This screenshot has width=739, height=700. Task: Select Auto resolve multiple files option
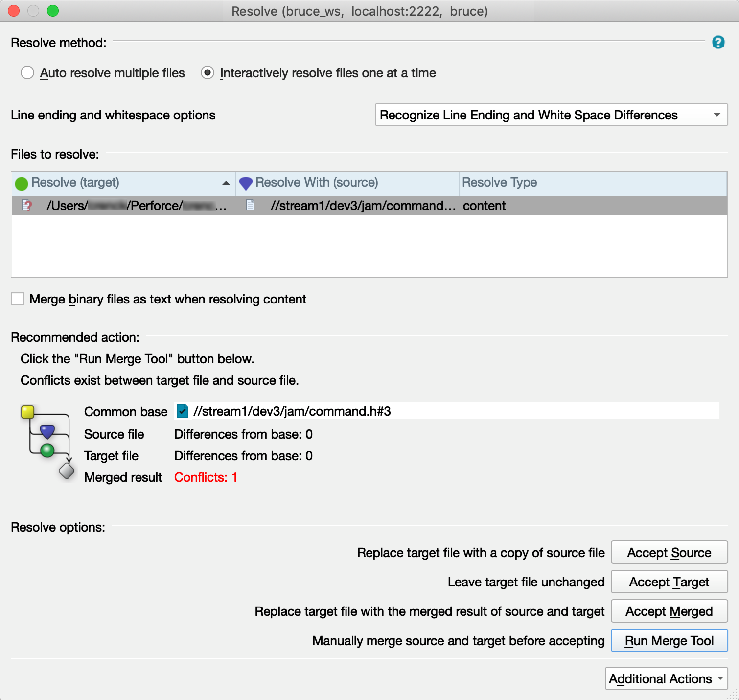(27, 73)
